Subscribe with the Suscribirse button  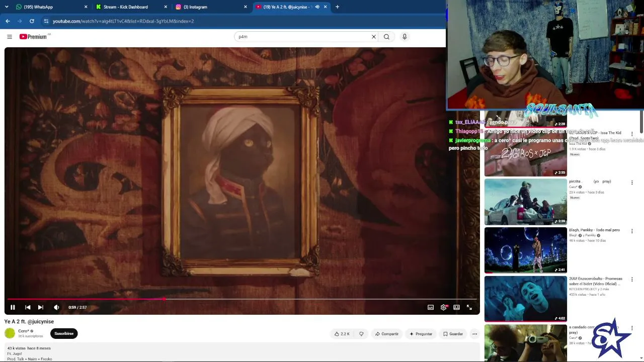click(64, 333)
